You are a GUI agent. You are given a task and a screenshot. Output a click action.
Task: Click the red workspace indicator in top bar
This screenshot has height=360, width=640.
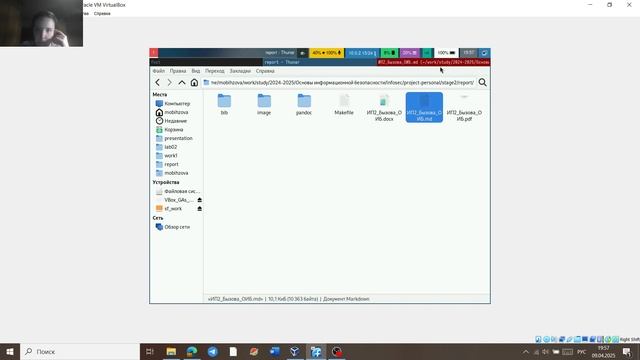[154, 53]
